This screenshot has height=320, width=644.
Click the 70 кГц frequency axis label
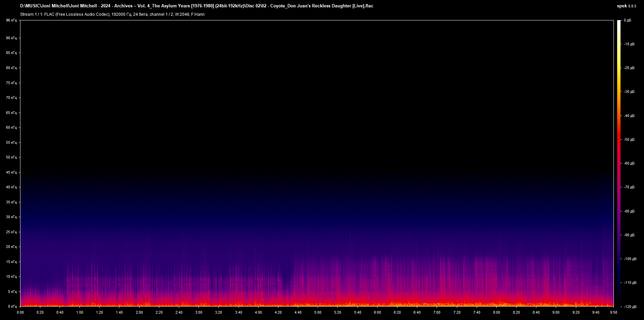pos(11,98)
